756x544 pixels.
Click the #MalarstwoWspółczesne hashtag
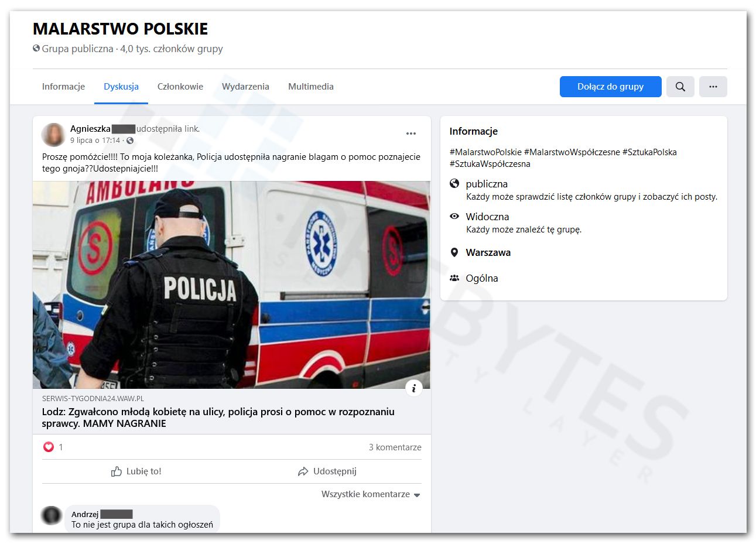click(x=572, y=152)
